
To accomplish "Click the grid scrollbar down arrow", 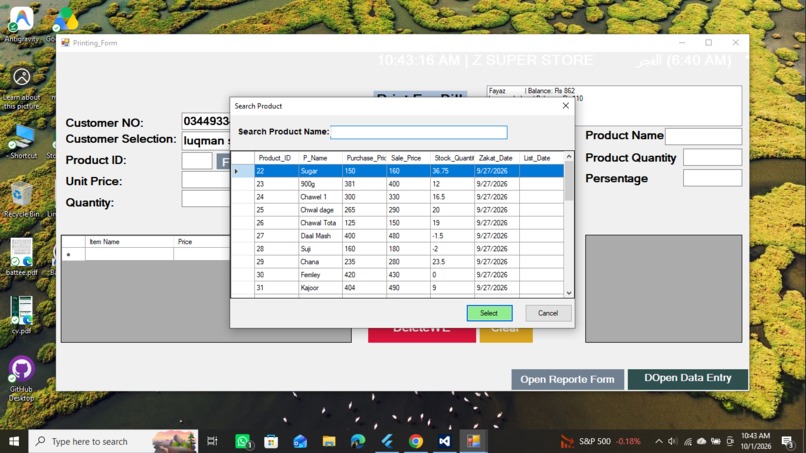I will click(569, 293).
